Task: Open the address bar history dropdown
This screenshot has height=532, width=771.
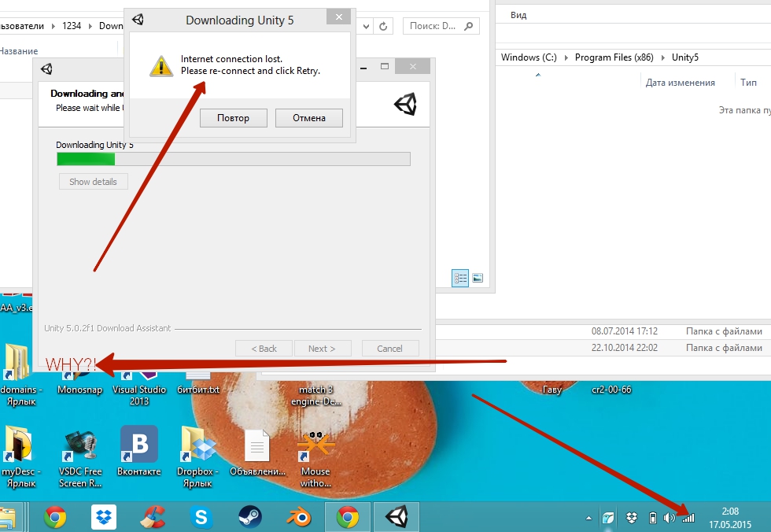Action: click(x=367, y=26)
